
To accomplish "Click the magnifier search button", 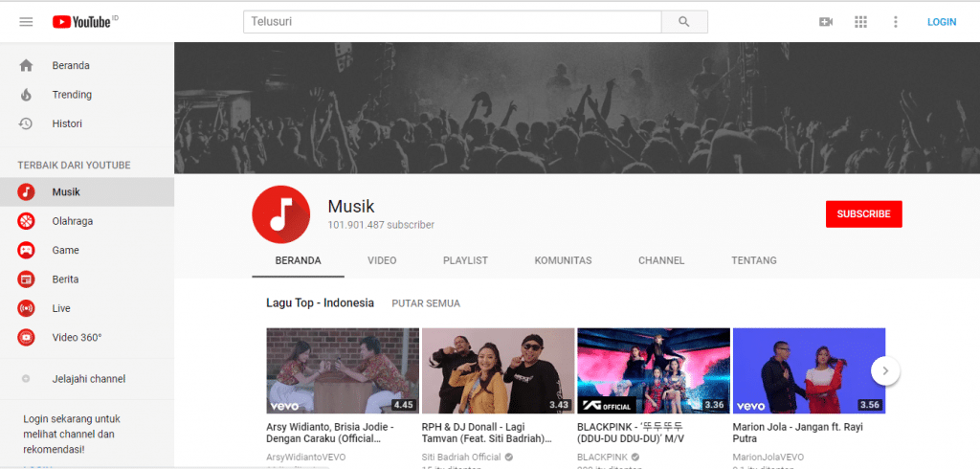I will [x=684, y=22].
